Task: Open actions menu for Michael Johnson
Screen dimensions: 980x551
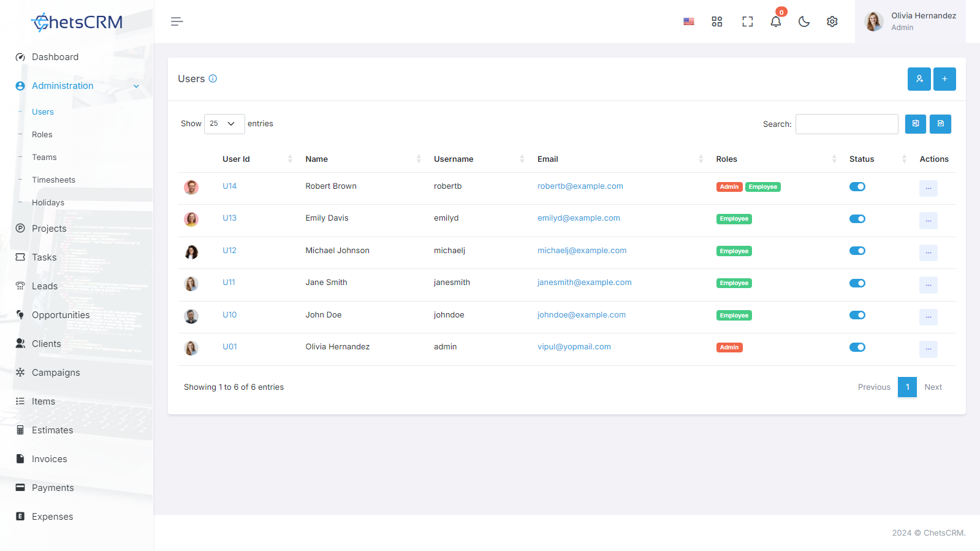Action: 929,253
